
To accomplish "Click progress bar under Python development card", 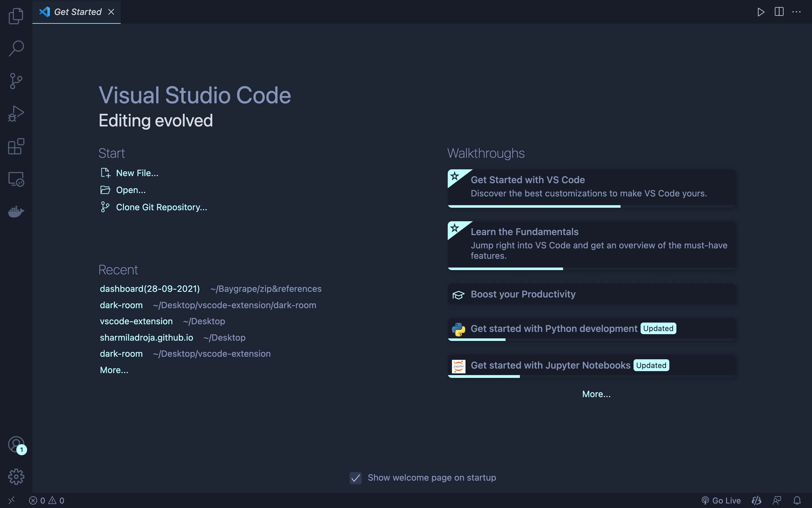I will click(592, 340).
